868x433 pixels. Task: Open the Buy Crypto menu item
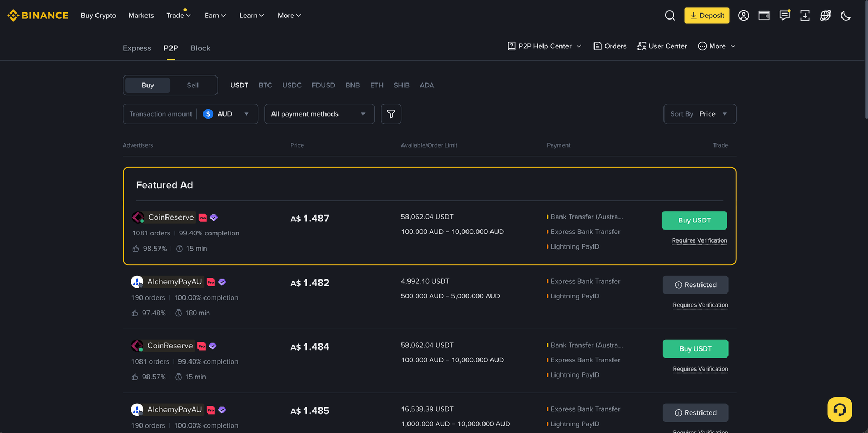98,15
